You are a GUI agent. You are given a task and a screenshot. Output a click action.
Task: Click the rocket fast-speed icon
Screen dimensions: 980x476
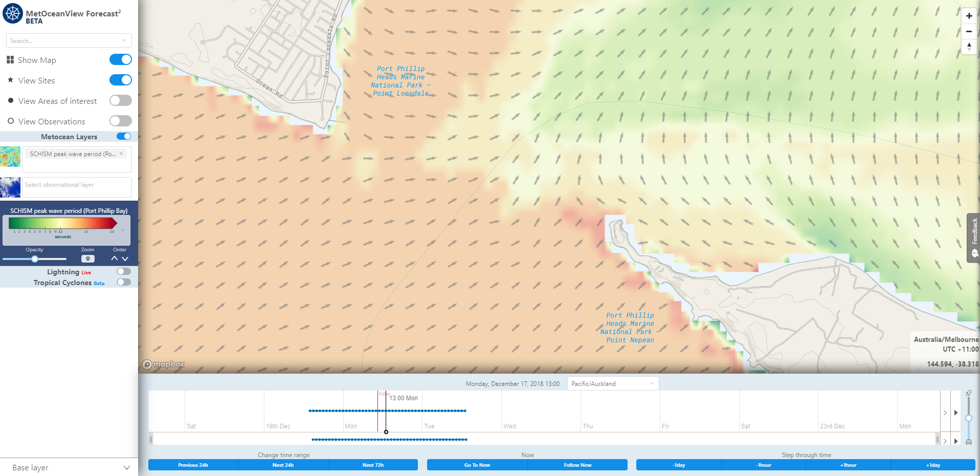click(x=968, y=393)
